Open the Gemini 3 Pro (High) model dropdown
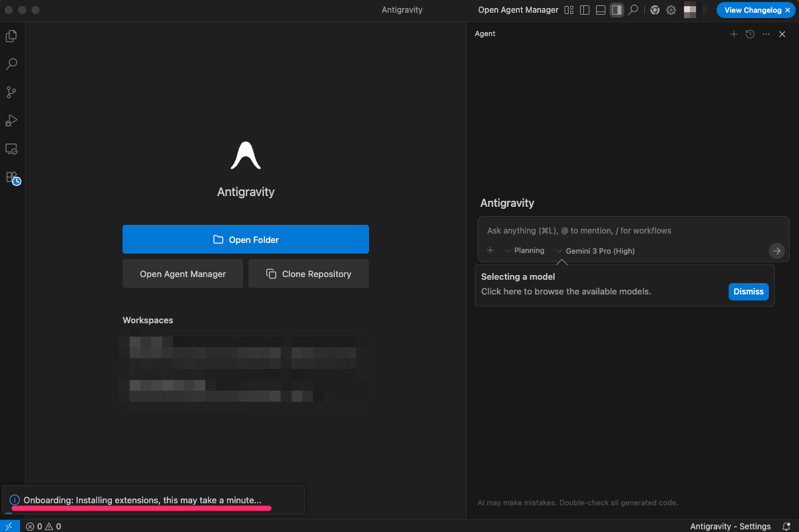 (595, 251)
